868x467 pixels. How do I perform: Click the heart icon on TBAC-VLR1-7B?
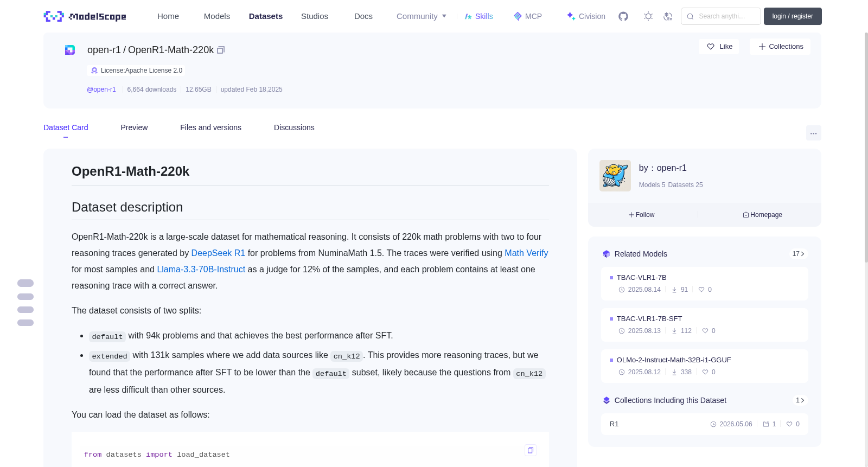tap(701, 290)
